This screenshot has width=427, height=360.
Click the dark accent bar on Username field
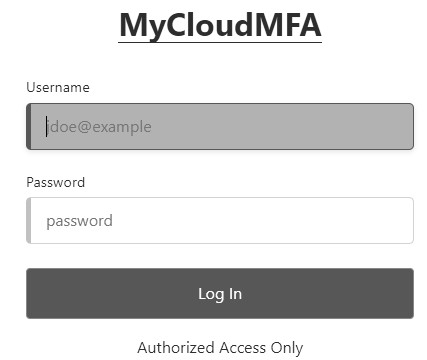(x=29, y=127)
